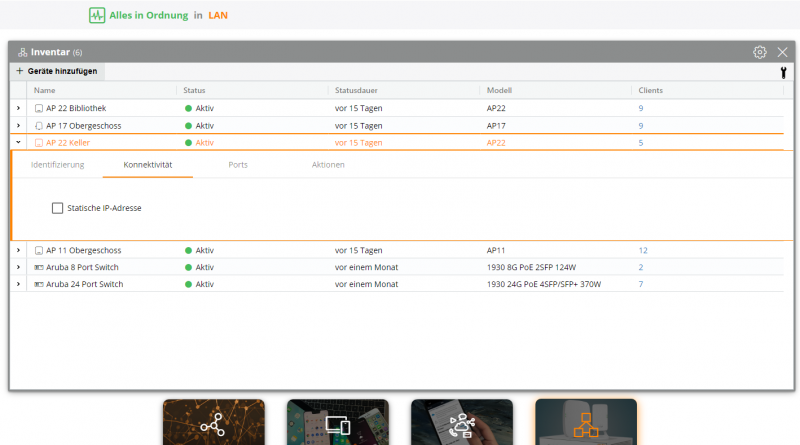
Task: Close the Inventar panel
Action: [x=782, y=52]
